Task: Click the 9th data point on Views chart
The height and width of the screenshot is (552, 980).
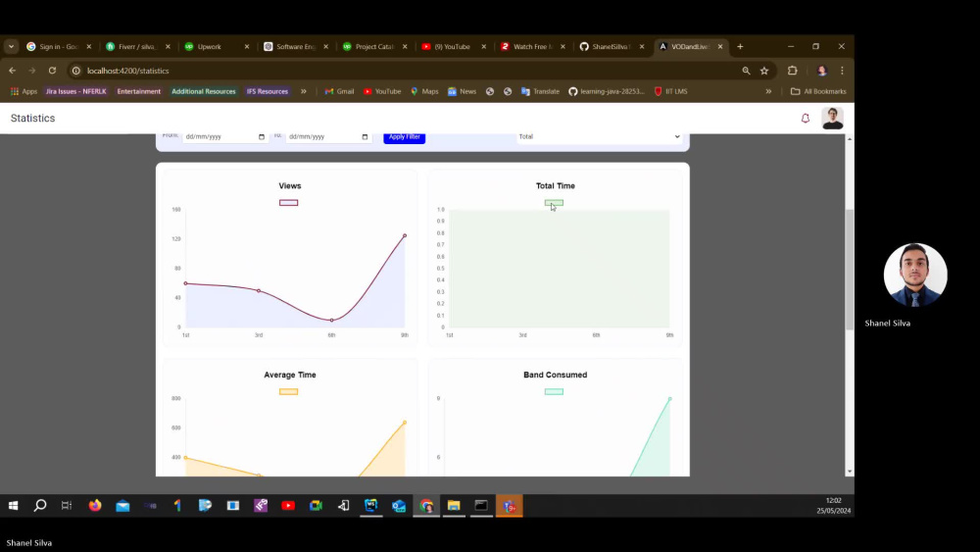Action: pyautogui.click(x=405, y=235)
